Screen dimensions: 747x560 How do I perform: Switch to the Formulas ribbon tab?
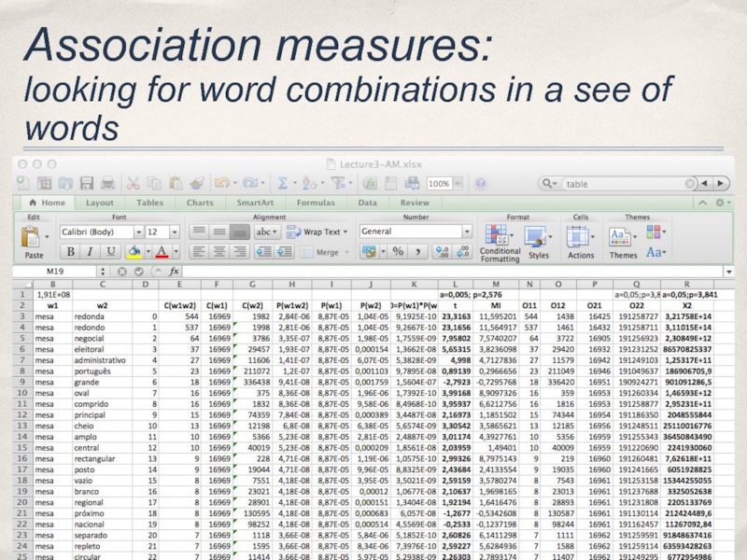316,203
